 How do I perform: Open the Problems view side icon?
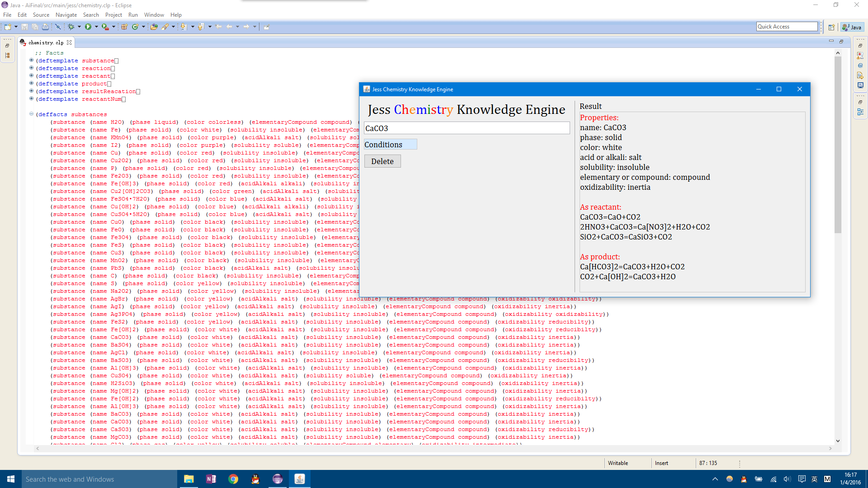(860, 56)
